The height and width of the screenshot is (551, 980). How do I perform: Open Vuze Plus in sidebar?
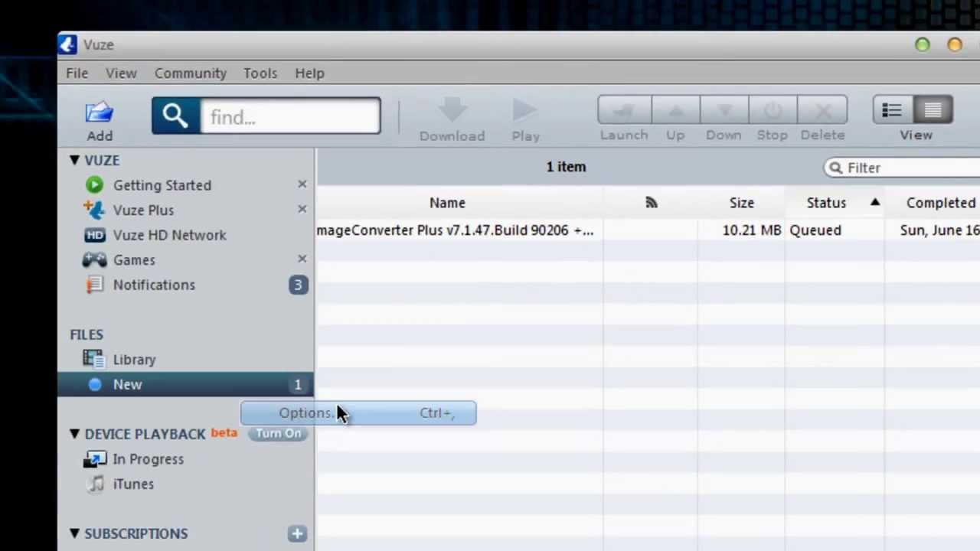tap(143, 210)
